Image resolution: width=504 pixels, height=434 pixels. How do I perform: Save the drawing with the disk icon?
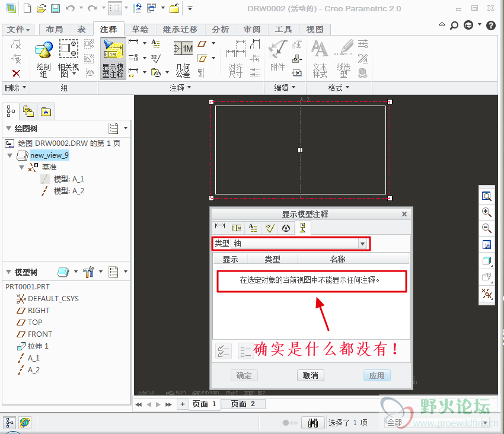pos(55,8)
